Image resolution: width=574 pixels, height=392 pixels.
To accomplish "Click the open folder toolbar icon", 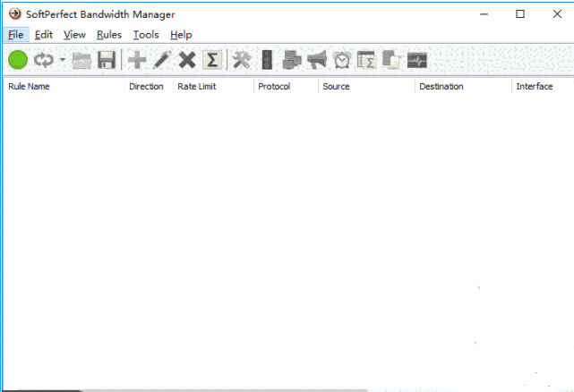I will (81, 60).
